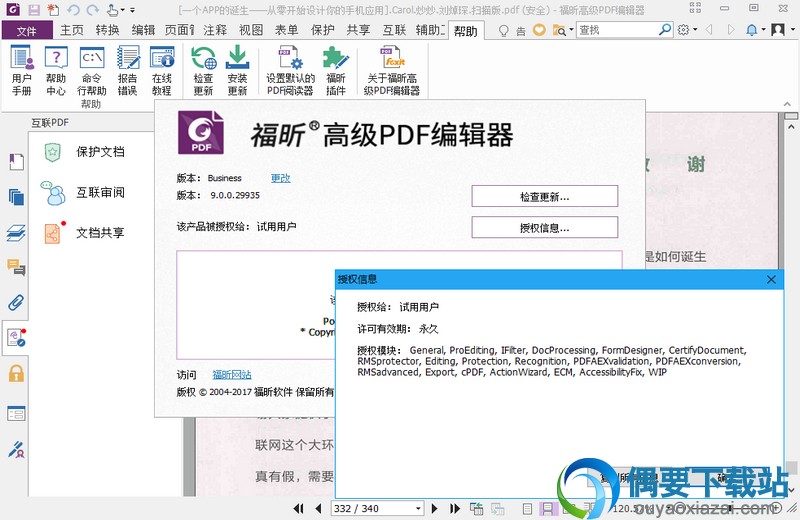Click the 授权信息... button
Viewport: 800px width, 520px height.
(544, 228)
